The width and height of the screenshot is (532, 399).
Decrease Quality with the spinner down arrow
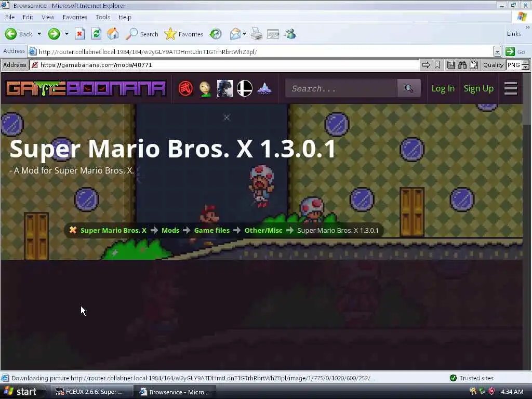click(525, 67)
